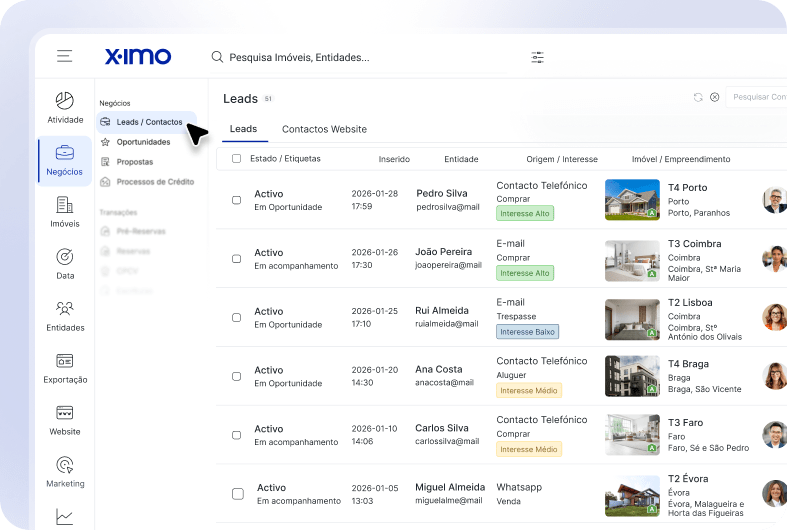This screenshot has height=530, width=787.
Task: Click Pedro Silva entity name
Action: [x=442, y=193]
